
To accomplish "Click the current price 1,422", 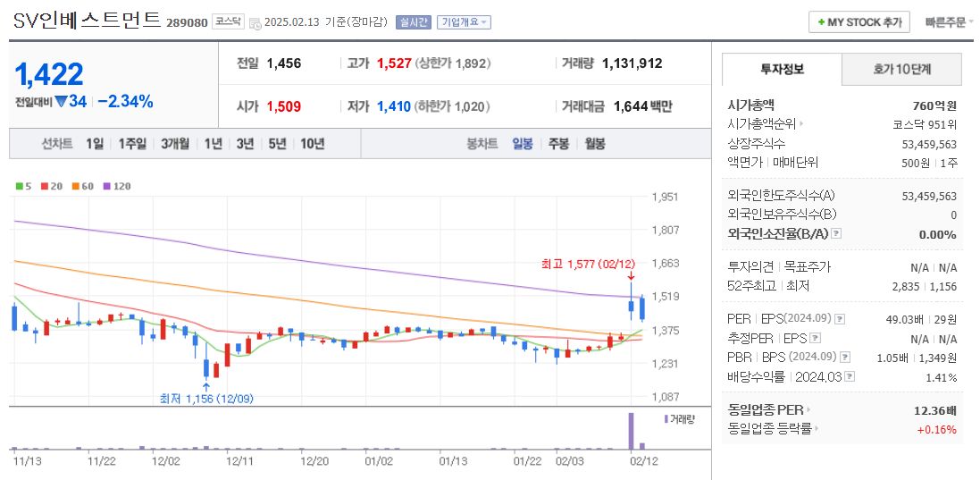I will point(49,74).
